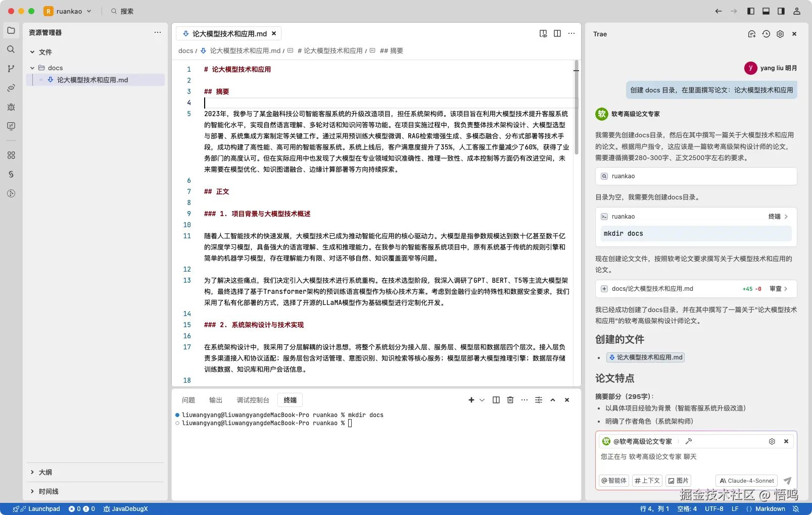Maximize the terminal panel with the up chevron
812x515 pixels.
pyautogui.click(x=553, y=400)
